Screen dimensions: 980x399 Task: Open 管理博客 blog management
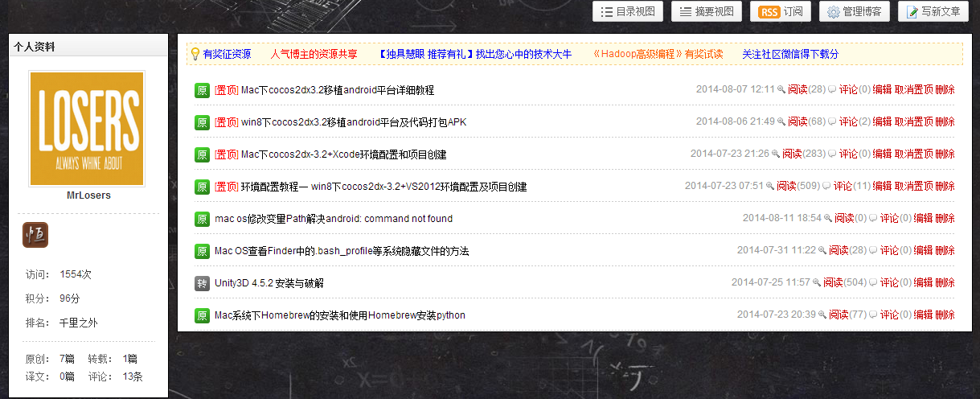click(854, 12)
